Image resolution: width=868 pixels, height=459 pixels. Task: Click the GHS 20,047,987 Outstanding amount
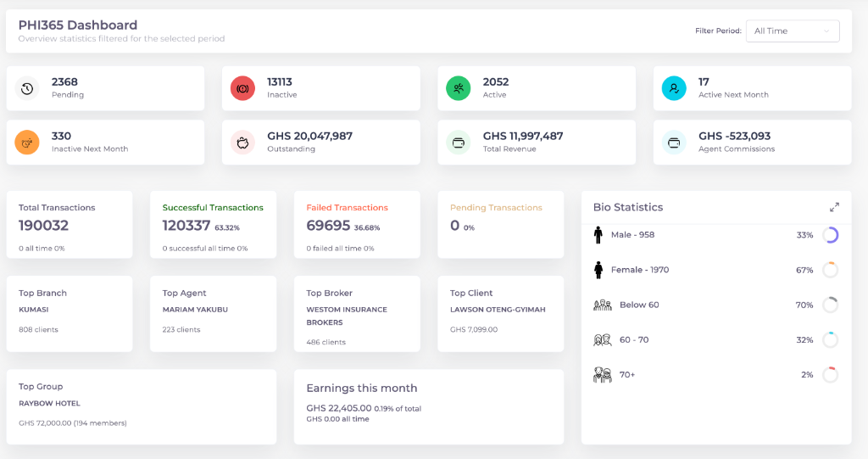coord(310,136)
